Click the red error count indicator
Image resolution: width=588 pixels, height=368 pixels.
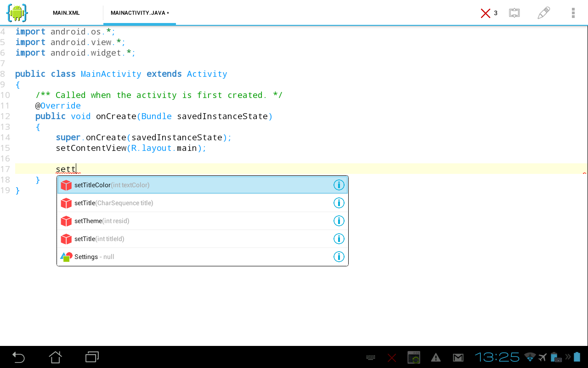pos(488,13)
